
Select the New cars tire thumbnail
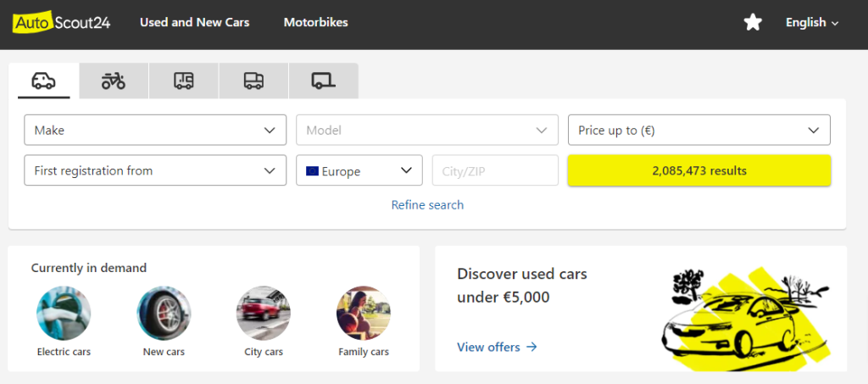[164, 313]
